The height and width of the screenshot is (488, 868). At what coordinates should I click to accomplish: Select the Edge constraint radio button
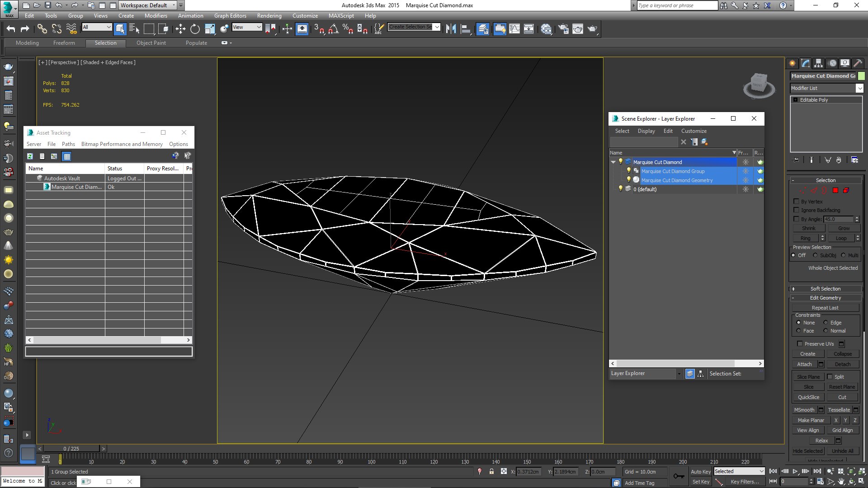[826, 323]
